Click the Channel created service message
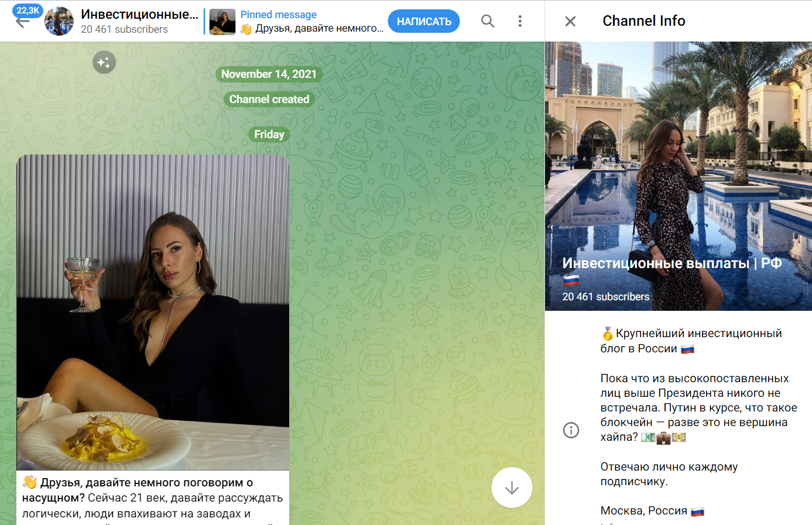Image resolution: width=812 pixels, height=525 pixels. pyautogui.click(x=269, y=99)
